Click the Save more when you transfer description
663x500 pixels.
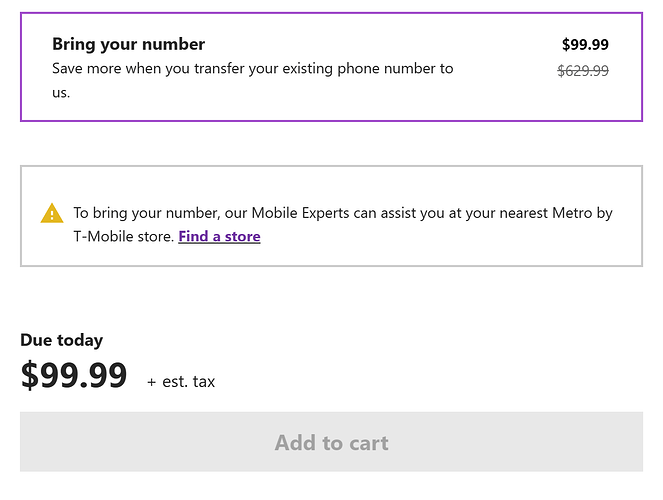(252, 69)
